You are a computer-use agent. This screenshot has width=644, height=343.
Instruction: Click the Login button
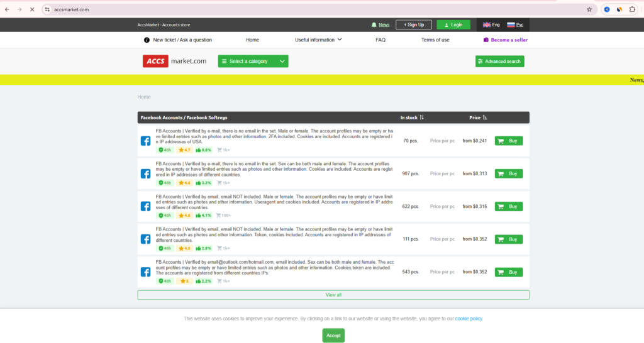tap(453, 24)
